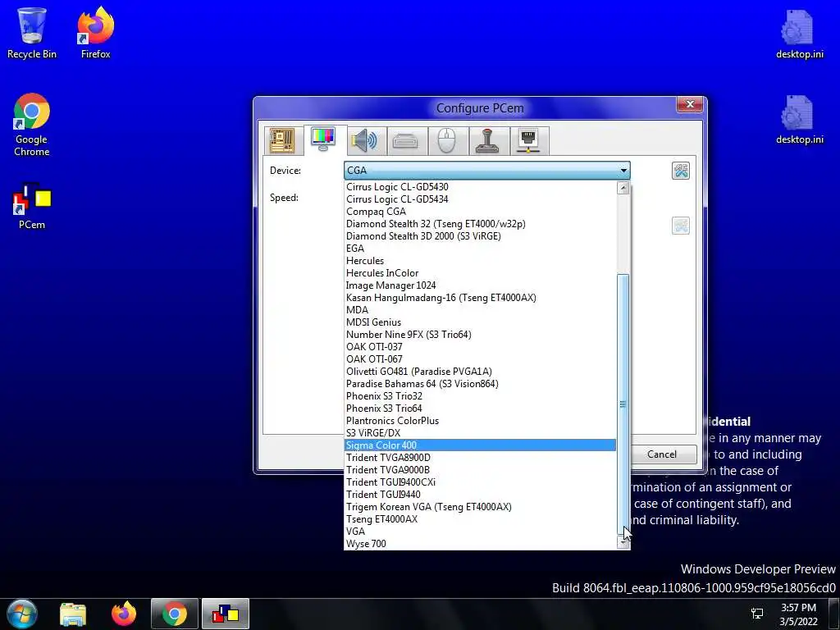Select Trident TGUI9440

(480, 495)
